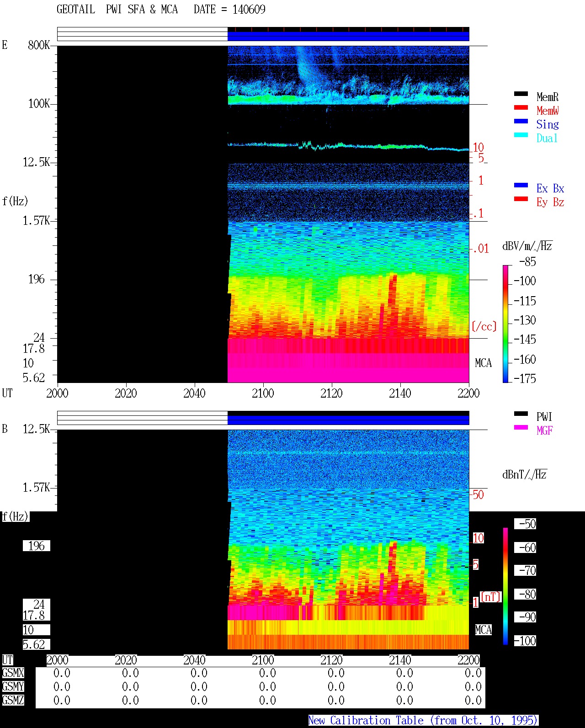585x728 pixels.
Task: Click the f(Hz) label of B panel
Action: (15, 516)
